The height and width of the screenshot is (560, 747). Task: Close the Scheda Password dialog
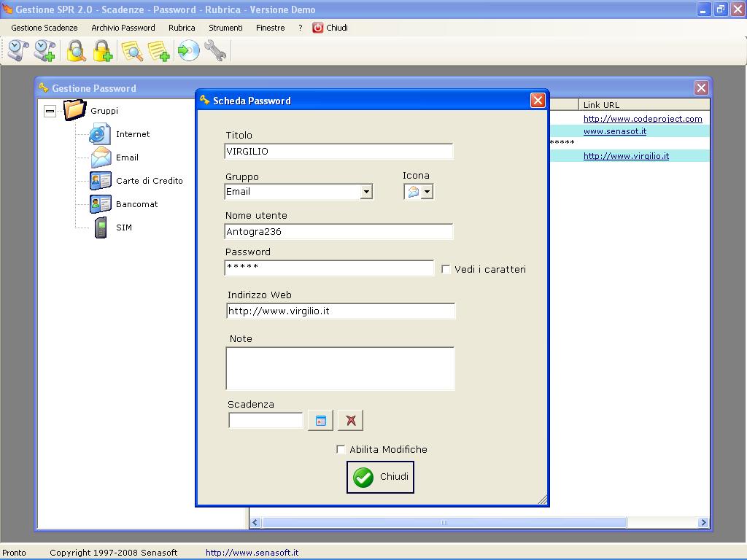tap(538, 101)
